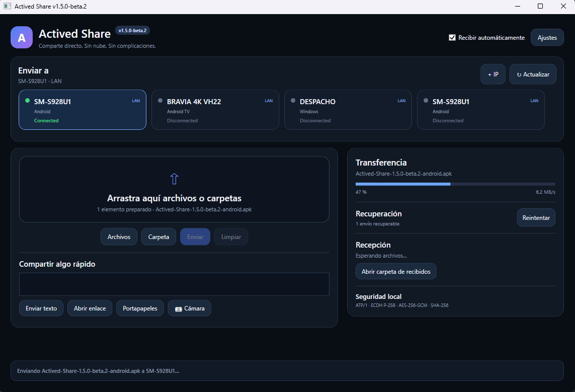Click the transfer progress bar at 47 %
Screen dimensions: 575x392
(x=455, y=184)
